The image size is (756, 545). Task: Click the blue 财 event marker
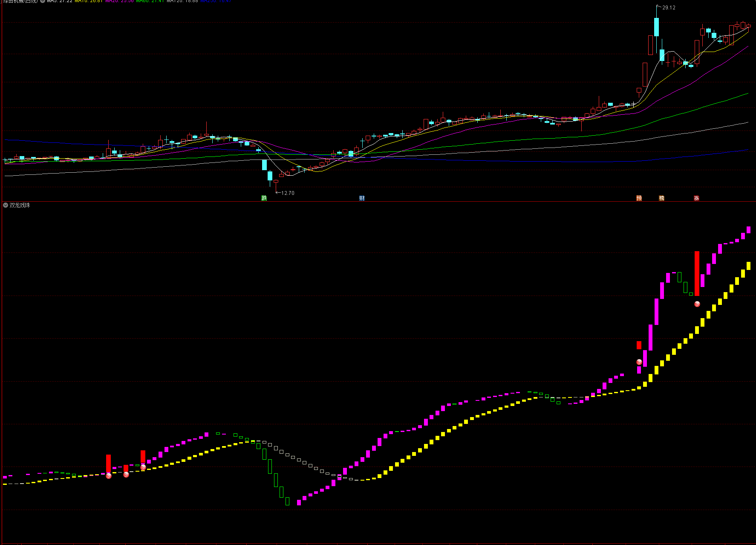pos(362,198)
